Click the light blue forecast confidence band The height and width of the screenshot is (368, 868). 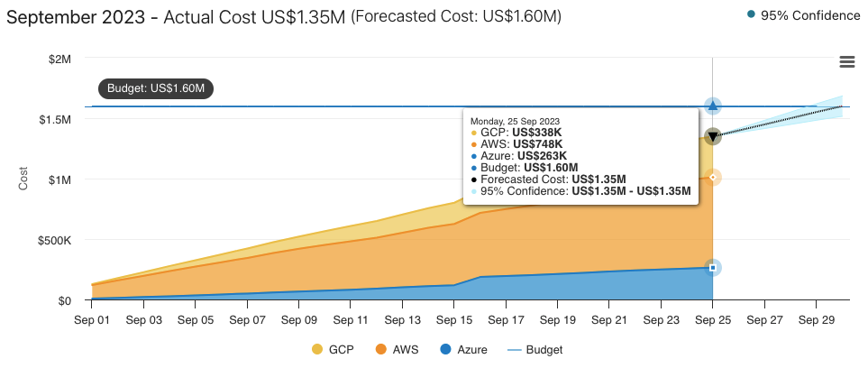point(811,111)
